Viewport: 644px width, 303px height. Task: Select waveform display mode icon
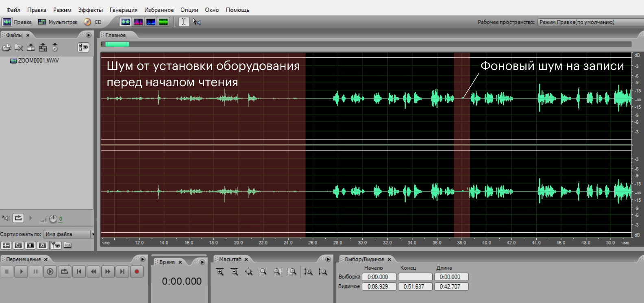[x=126, y=22]
